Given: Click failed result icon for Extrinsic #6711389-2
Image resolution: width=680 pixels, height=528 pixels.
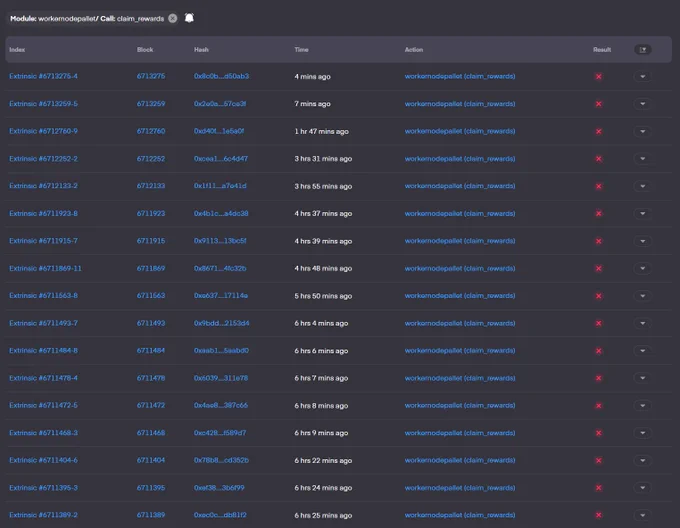Looking at the screenshot, I should (598, 515).
